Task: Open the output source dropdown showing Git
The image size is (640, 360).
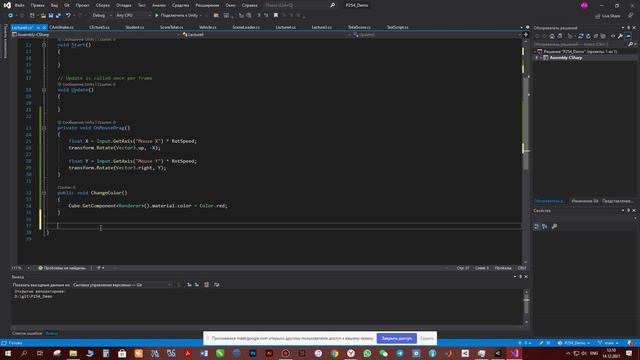Action: [122, 284]
